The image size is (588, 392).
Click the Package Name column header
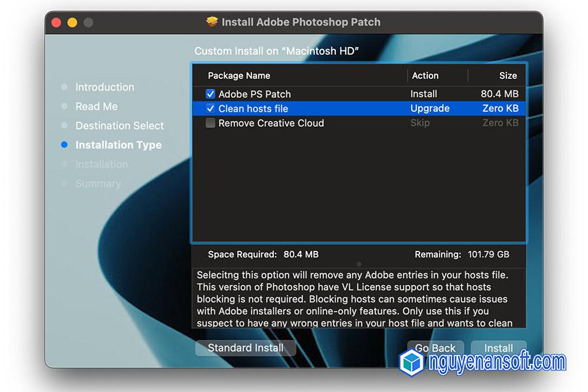click(239, 76)
